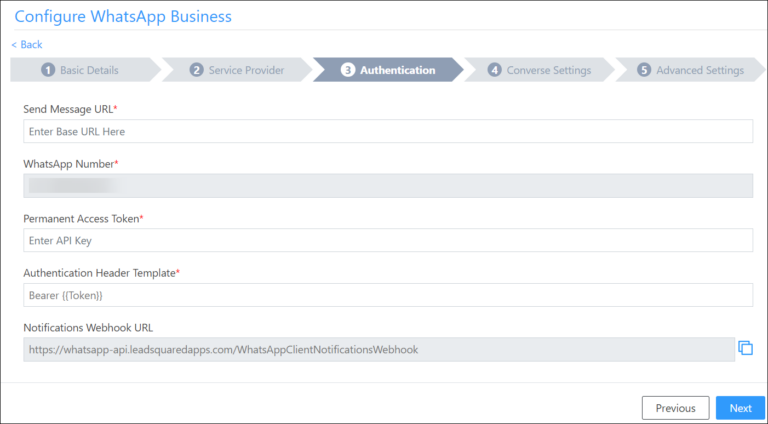The width and height of the screenshot is (768, 424).
Task: Click the WhatsApp Number label
Action: (71, 164)
